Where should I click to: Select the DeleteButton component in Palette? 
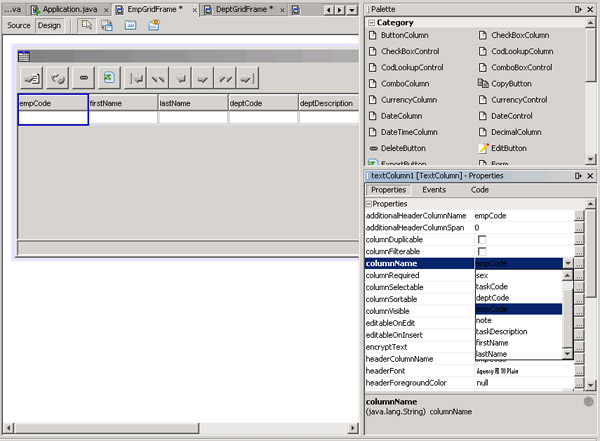click(x=404, y=148)
